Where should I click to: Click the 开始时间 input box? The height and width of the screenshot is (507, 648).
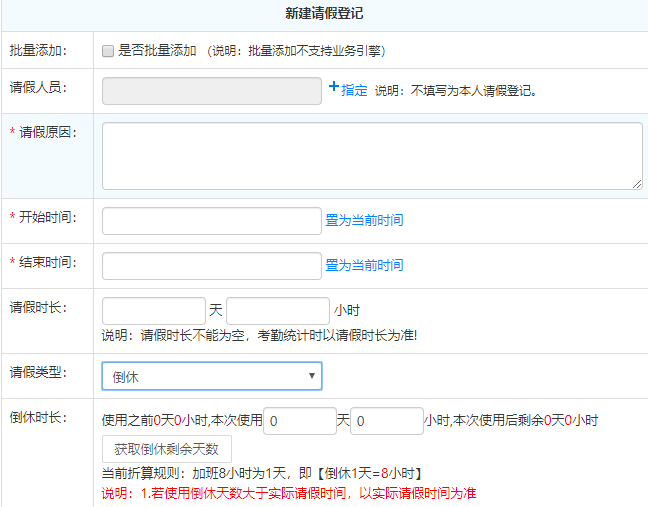click(211, 220)
